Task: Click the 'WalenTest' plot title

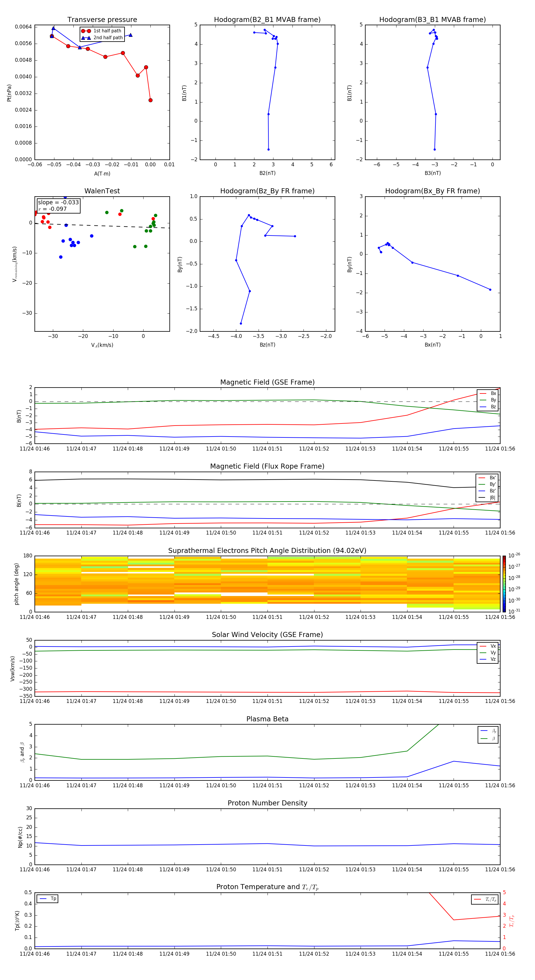Action: pos(102,191)
